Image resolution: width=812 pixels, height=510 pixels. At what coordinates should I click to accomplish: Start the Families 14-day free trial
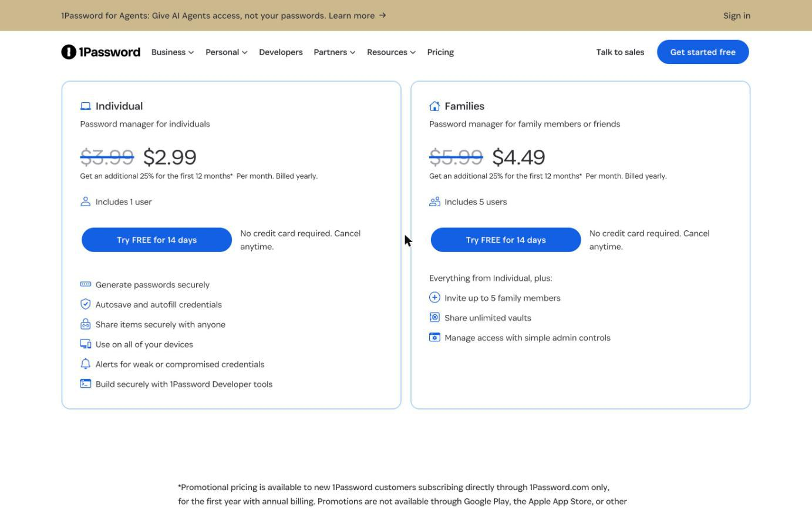(506, 240)
